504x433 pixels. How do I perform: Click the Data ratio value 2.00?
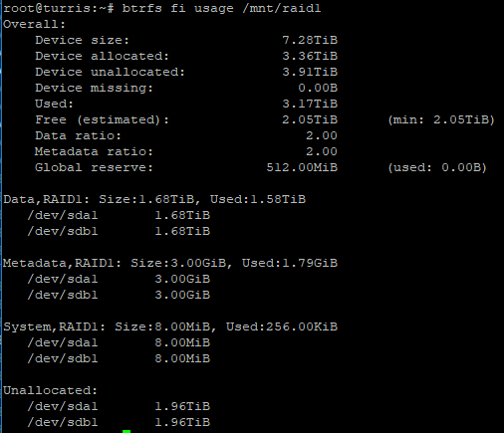point(322,135)
